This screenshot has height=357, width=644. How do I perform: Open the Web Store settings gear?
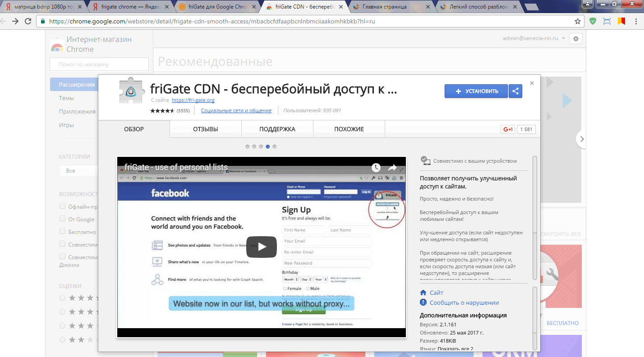[x=575, y=39]
